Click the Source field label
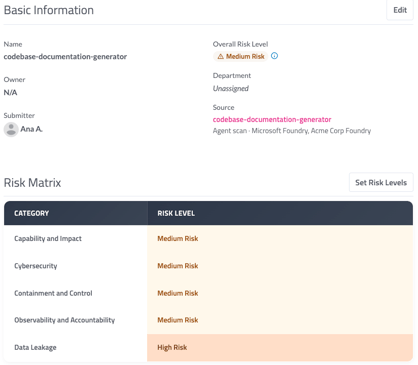Image resolution: width=418 pixels, height=365 pixels. click(x=223, y=108)
